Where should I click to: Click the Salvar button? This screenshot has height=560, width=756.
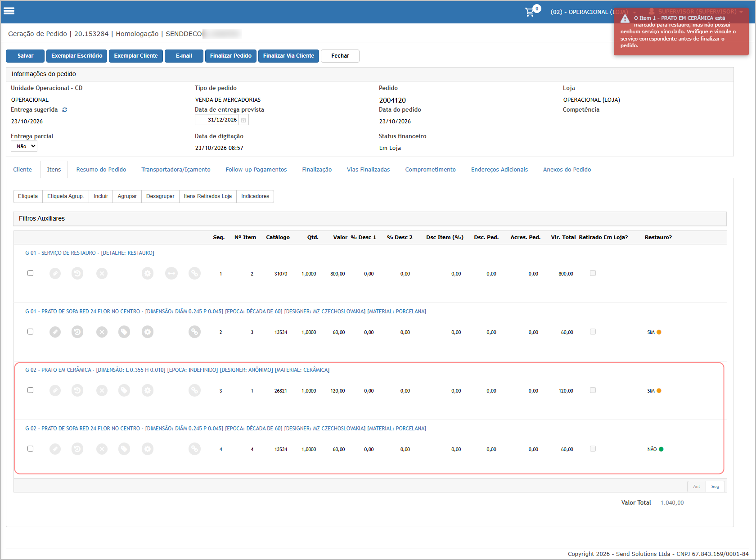coord(25,56)
